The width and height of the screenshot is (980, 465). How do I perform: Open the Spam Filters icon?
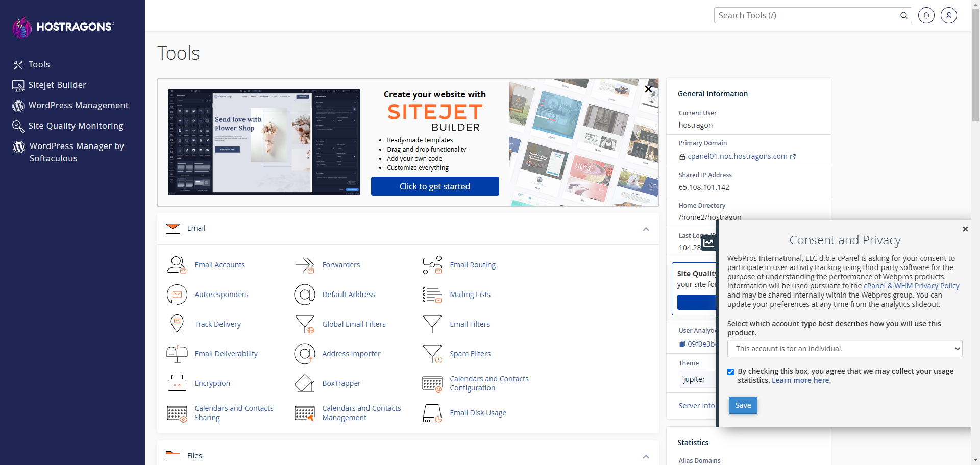pos(432,354)
